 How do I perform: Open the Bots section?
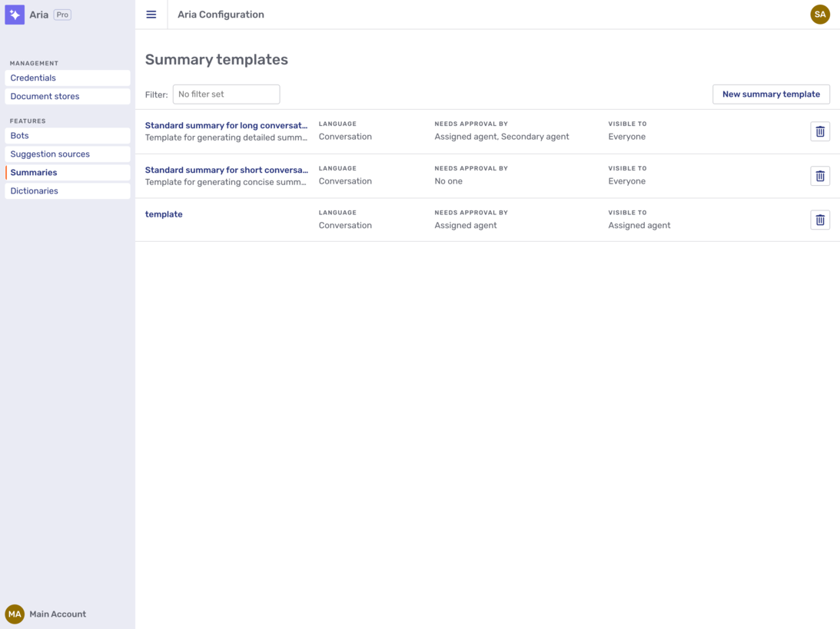pyautogui.click(x=18, y=135)
